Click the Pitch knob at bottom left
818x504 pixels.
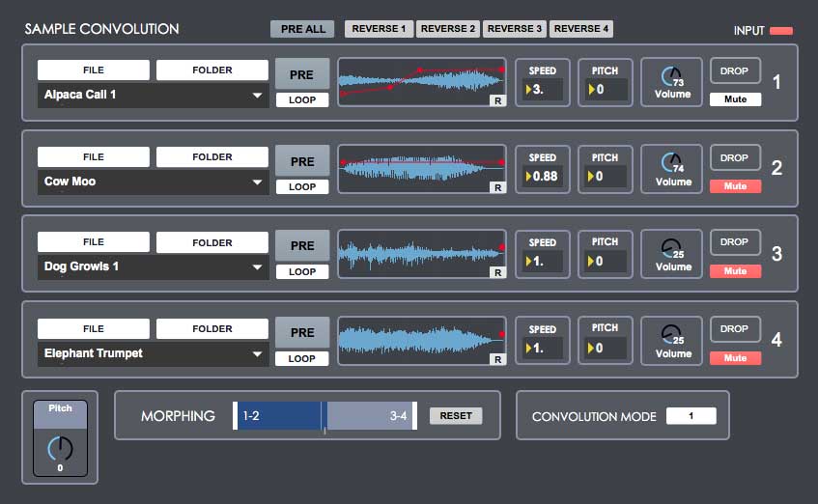click(61, 449)
